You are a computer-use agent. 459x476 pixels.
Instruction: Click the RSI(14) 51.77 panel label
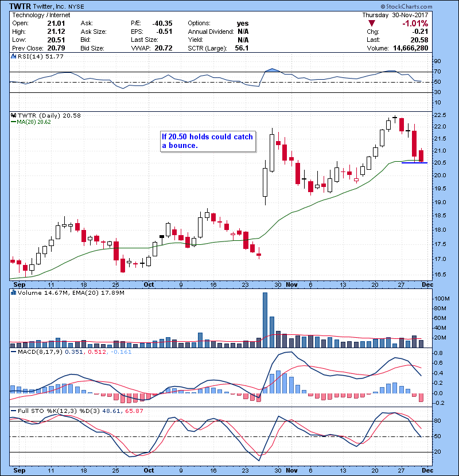coord(40,56)
